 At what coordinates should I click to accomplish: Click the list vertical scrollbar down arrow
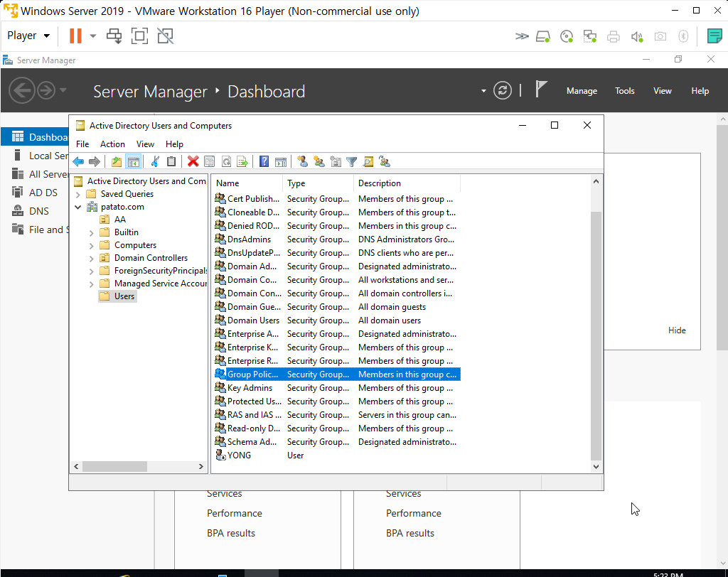coord(596,467)
